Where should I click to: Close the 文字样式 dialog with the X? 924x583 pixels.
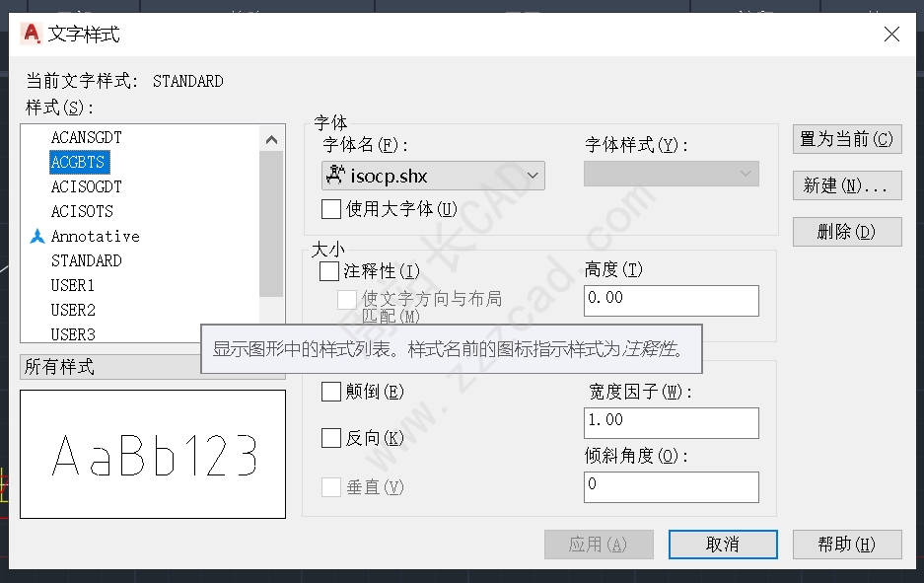click(x=891, y=35)
